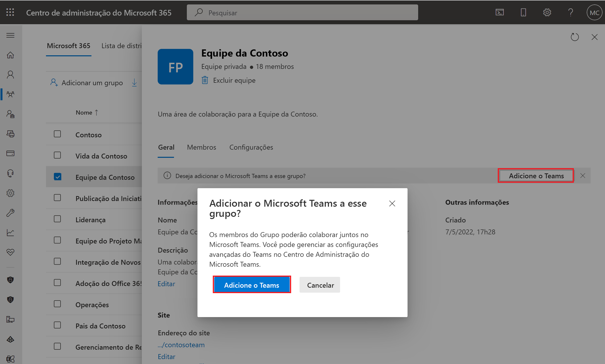Click Excluir equipe trash link

coord(229,81)
